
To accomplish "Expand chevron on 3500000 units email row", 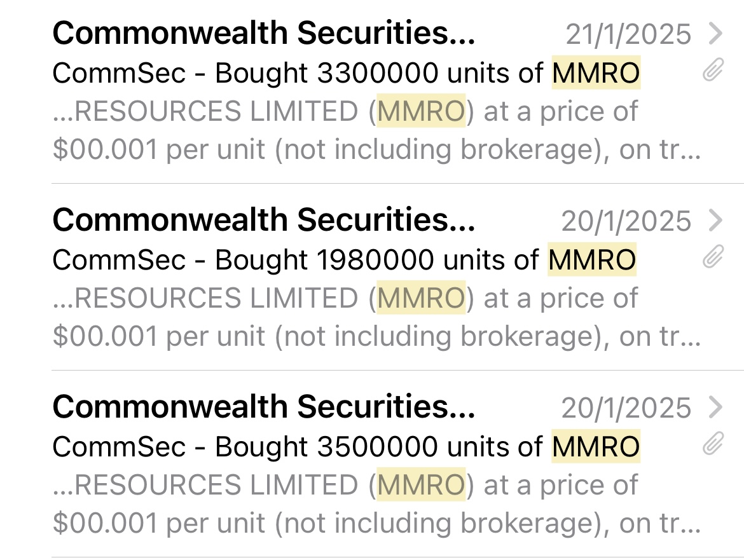I will [715, 407].
